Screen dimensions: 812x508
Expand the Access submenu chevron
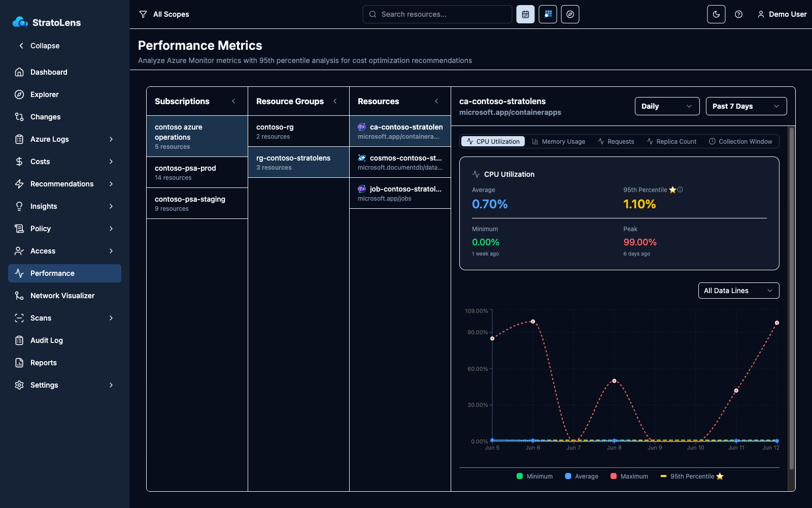tap(111, 251)
